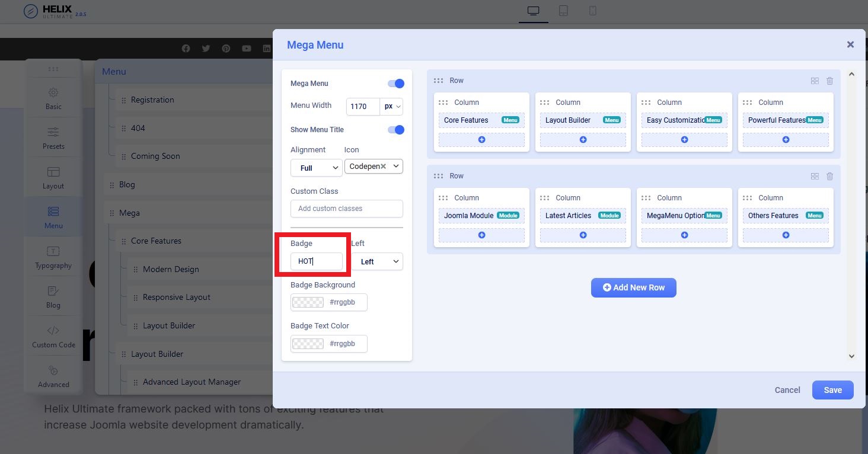This screenshot has width=868, height=454.
Task: Select the Layout tab in sidebar
Action: (x=53, y=178)
